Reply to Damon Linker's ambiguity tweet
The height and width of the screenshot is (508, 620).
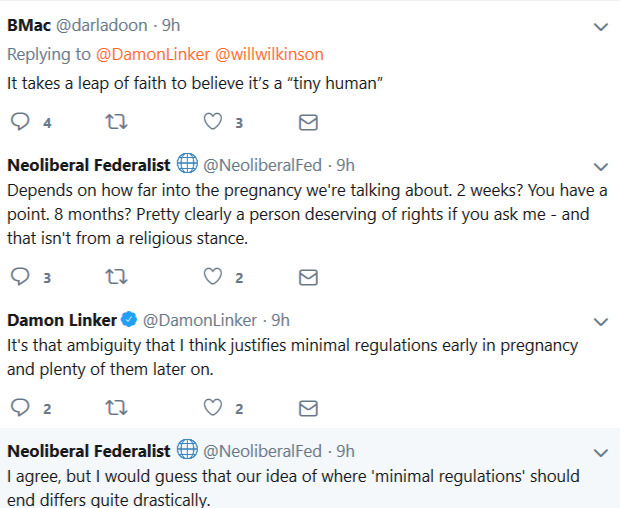pyautogui.click(x=20, y=407)
